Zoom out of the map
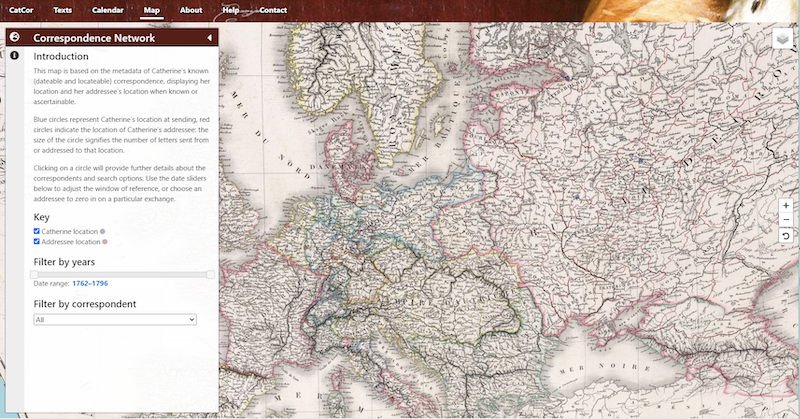This screenshot has height=419, width=800. (786, 220)
